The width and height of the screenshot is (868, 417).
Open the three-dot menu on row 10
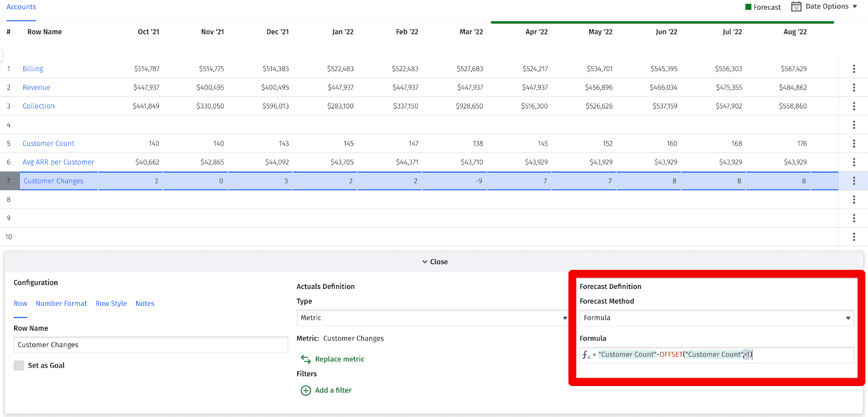pyautogui.click(x=854, y=237)
